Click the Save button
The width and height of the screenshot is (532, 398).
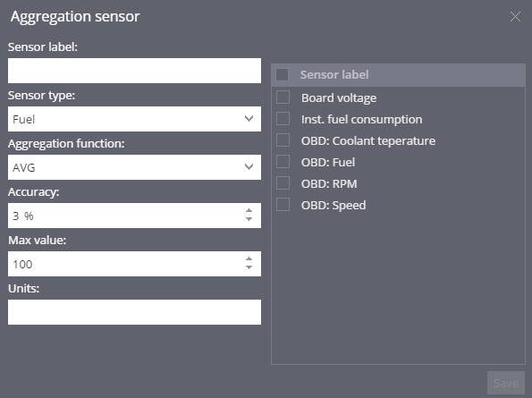(x=506, y=383)
